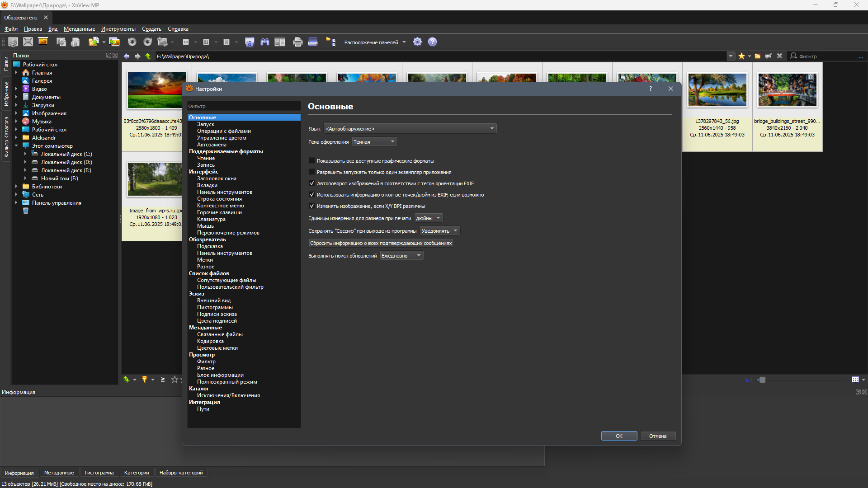Click the Rotate right toolbar icon
868x488 pixels.
147,42
